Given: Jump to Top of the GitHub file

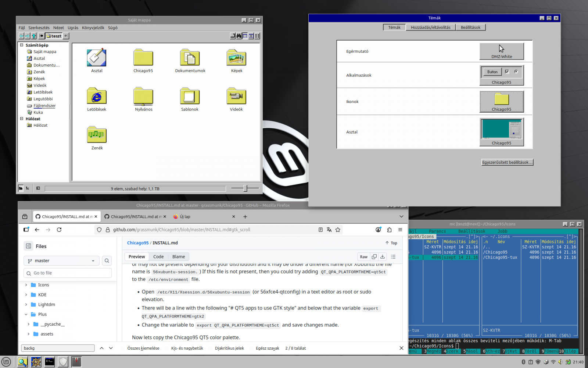Looking at the screenshot, I should pos(391,243).
